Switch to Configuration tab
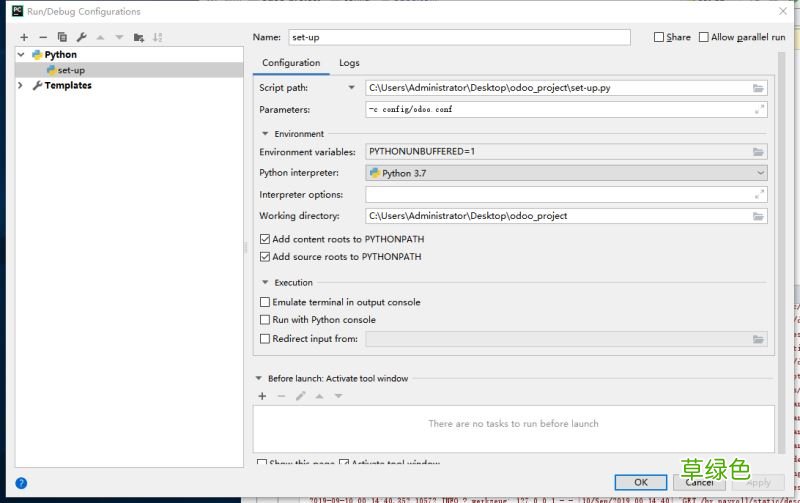This screenshot has width=800, height=503. [291, 63]
